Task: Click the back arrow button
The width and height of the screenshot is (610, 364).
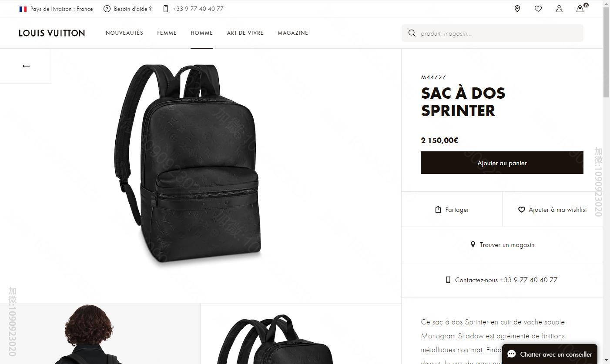Action: click(26, 66)
